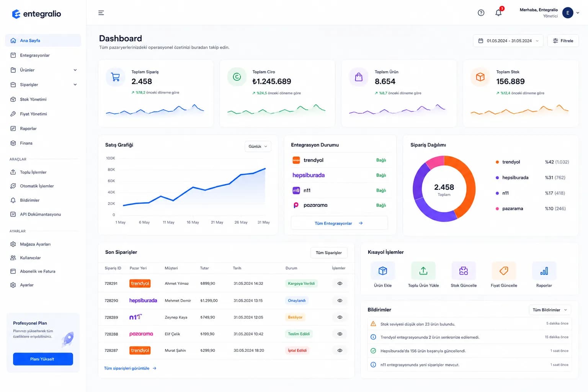Viewport: 588px width, 392px height.
Task: Click the entegralio logo
Action: [36, 14]
